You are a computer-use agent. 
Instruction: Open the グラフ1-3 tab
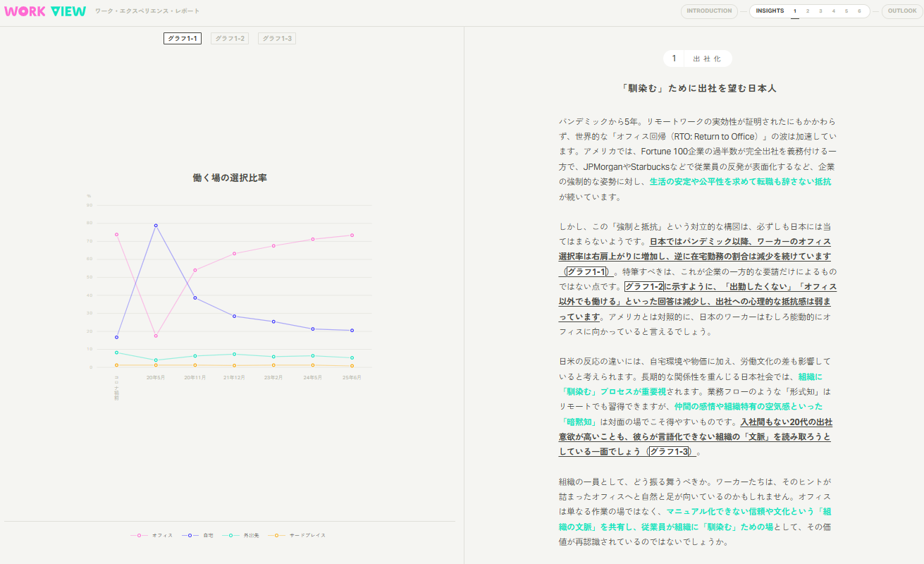click(x=276, y=38)
